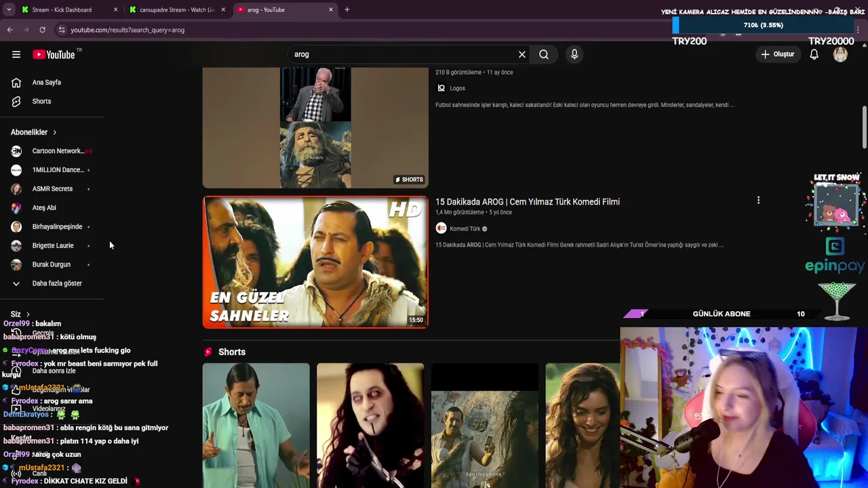This screenshot has height=488, width=868.
Task: Expand the Abonelikler section chevron
Action: [x=55, y=132]
